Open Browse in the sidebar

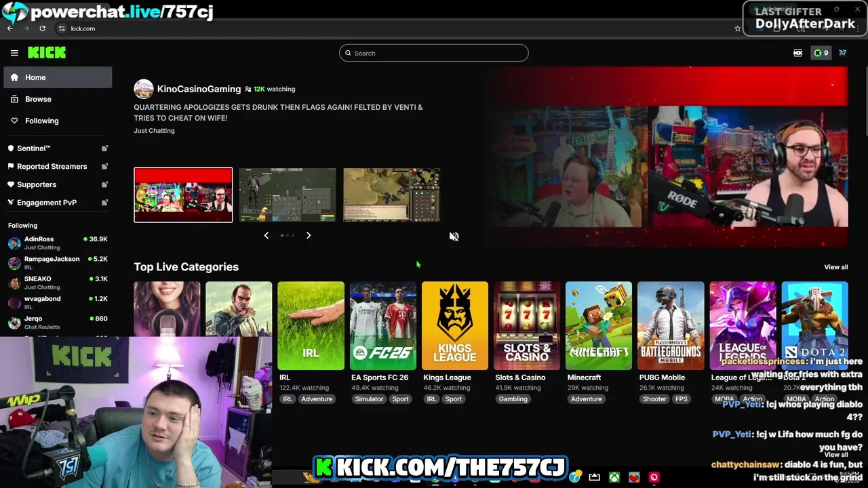[58, 99]
